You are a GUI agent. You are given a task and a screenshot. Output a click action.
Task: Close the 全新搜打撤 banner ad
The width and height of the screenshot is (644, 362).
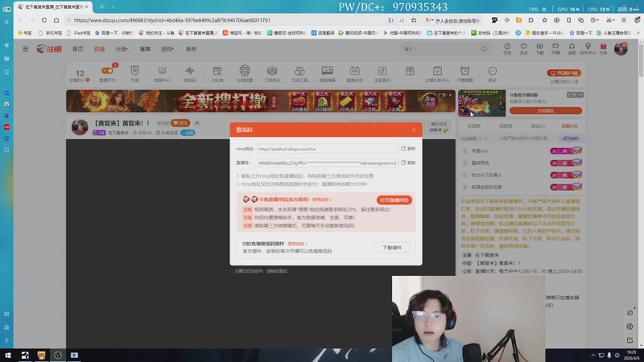(450, 95)
